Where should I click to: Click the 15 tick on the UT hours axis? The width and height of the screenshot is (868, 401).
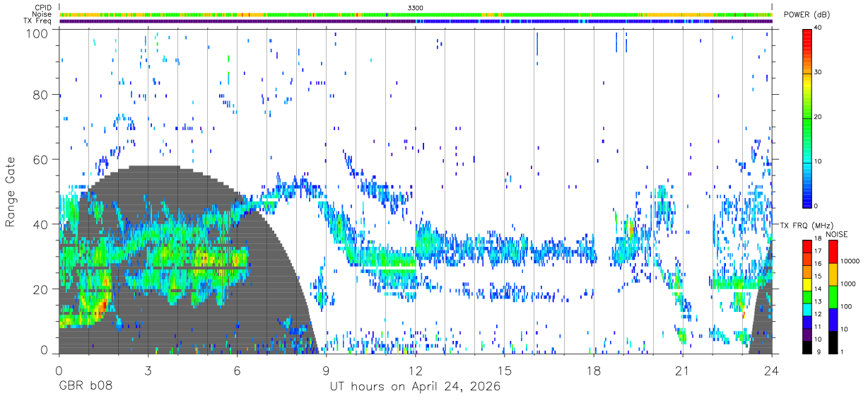tap(505, 369)
